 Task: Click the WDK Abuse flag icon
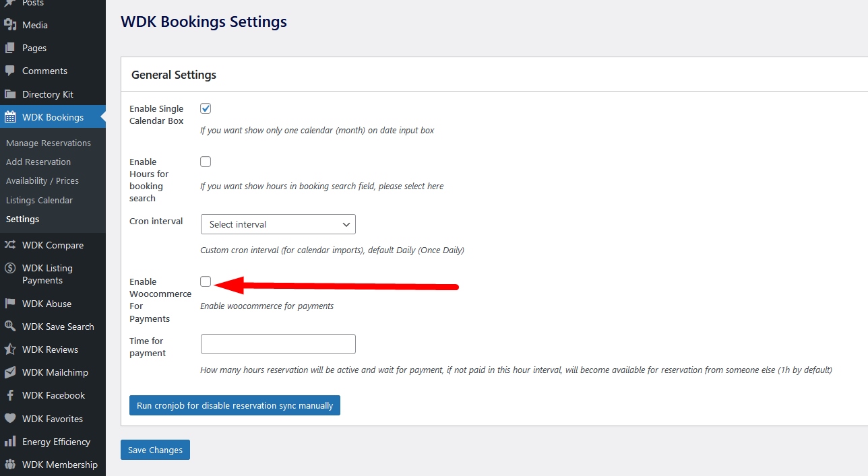click(x=10, y=304)
